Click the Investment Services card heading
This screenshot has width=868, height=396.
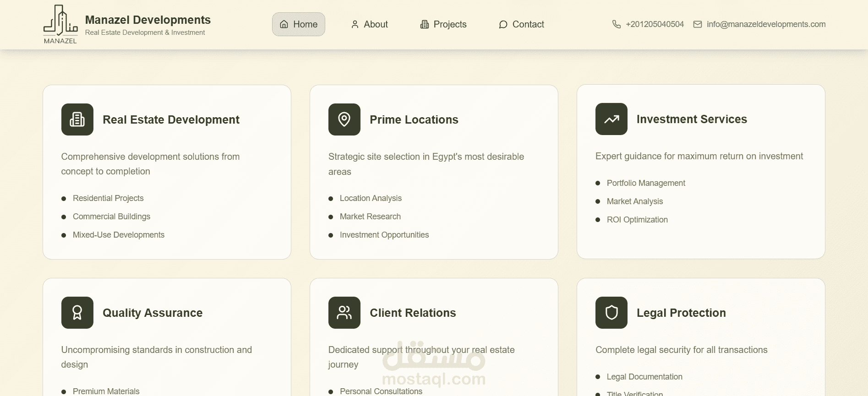point(692,119)
